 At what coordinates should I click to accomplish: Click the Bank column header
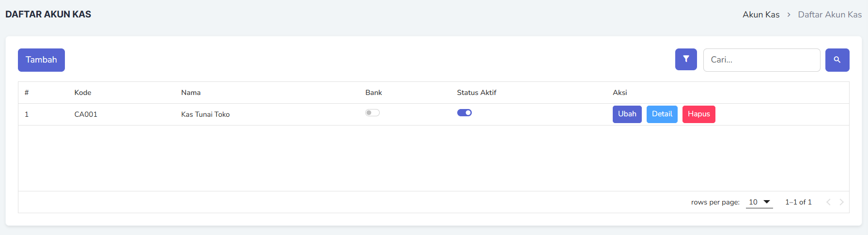373,93
